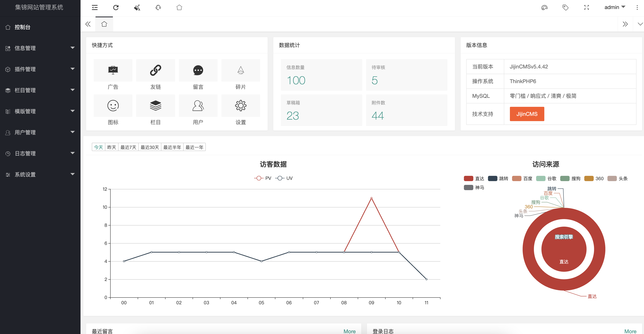Click the 信息数量 100 statistic card
644x334 pixels.
click(321, 75)
